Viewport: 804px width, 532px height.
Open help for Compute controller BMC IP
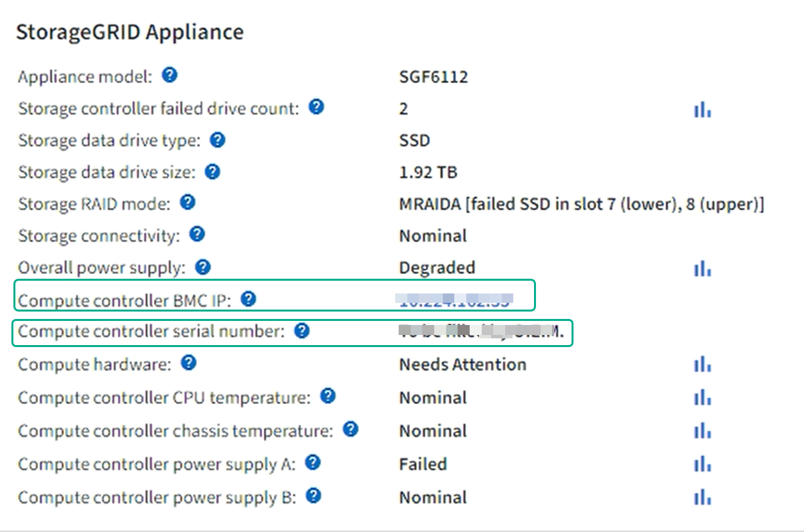tap(249, 299)
